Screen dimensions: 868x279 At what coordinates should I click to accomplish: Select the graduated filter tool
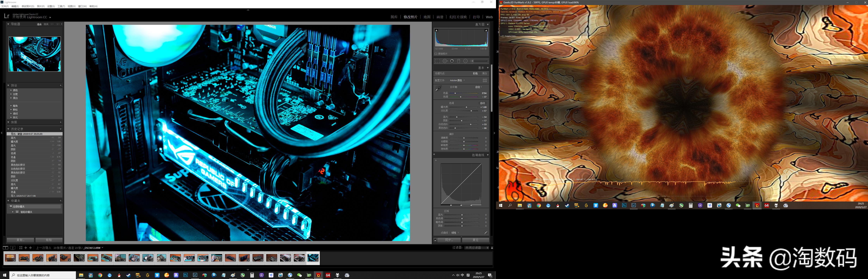(459, 61)
